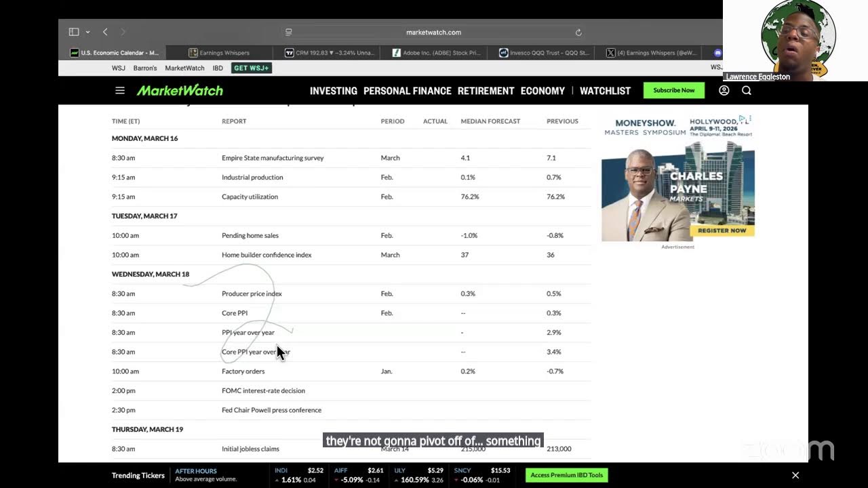This screenshot has height=488, width=868.
Task: Open the Adobe Inc. (ADBE) Stock tab
Action: (x=435, y=52)
